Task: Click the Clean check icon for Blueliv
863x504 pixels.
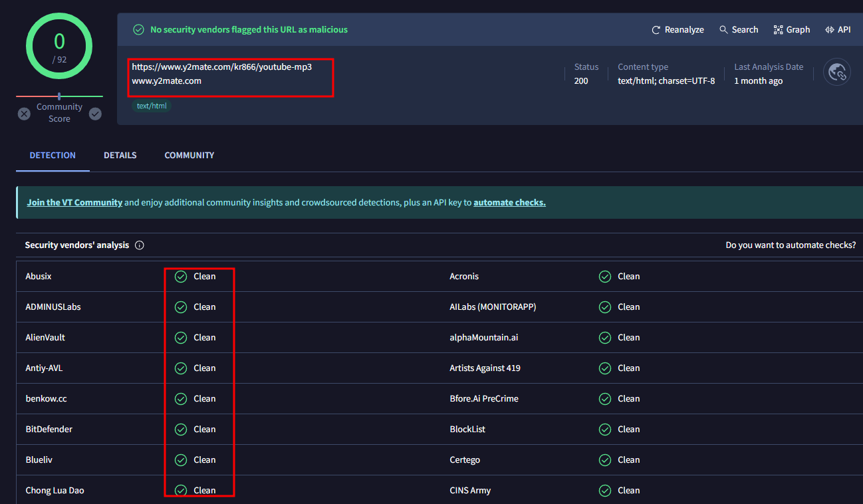Action: [181, 460]
